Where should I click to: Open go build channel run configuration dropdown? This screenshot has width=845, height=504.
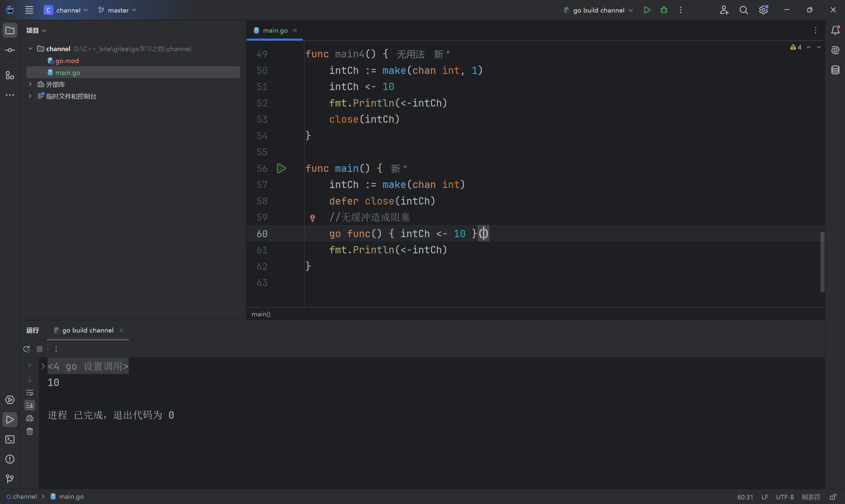[x=598, y=10]
